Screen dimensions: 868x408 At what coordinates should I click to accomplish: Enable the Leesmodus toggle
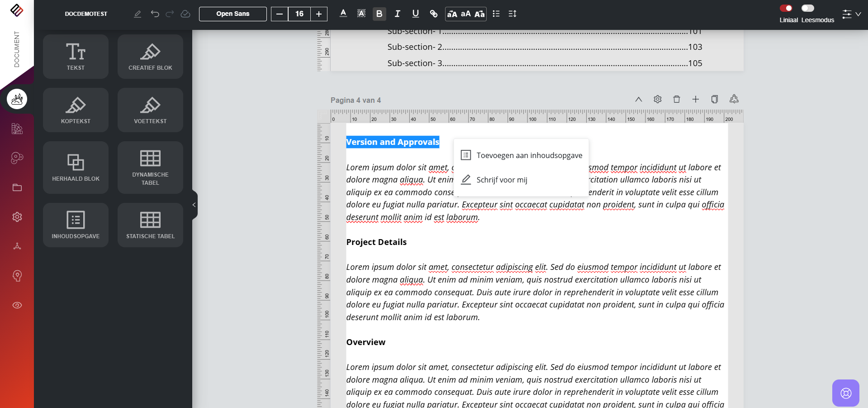pyautogui.click(x=807, y=8)
